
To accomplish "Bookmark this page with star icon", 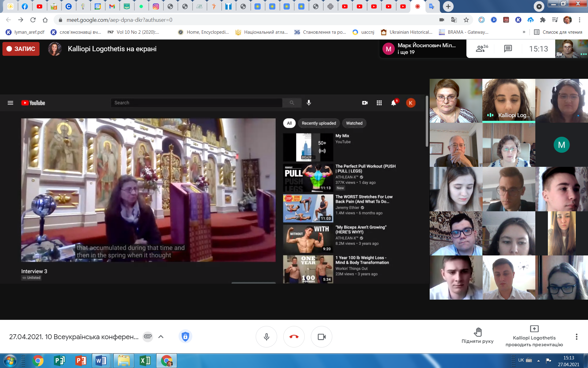I will pyautogui.click(x=466, y=20).
